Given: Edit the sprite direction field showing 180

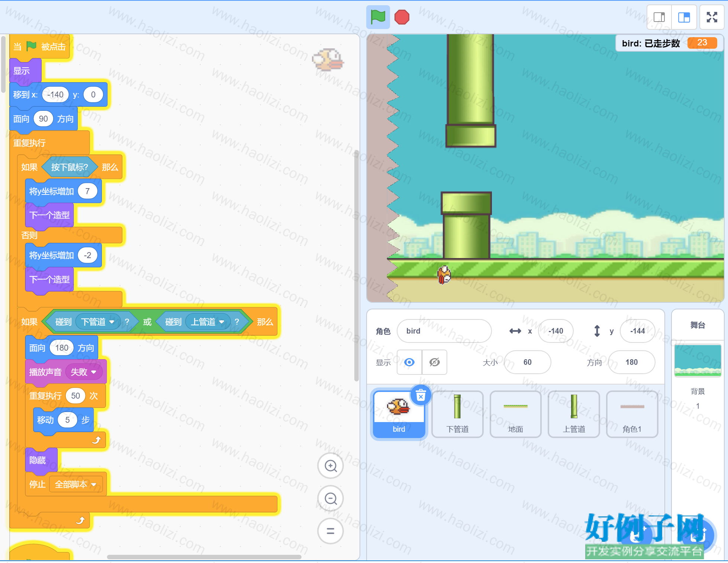Looking at the screenshot, I should coord(631,362).
